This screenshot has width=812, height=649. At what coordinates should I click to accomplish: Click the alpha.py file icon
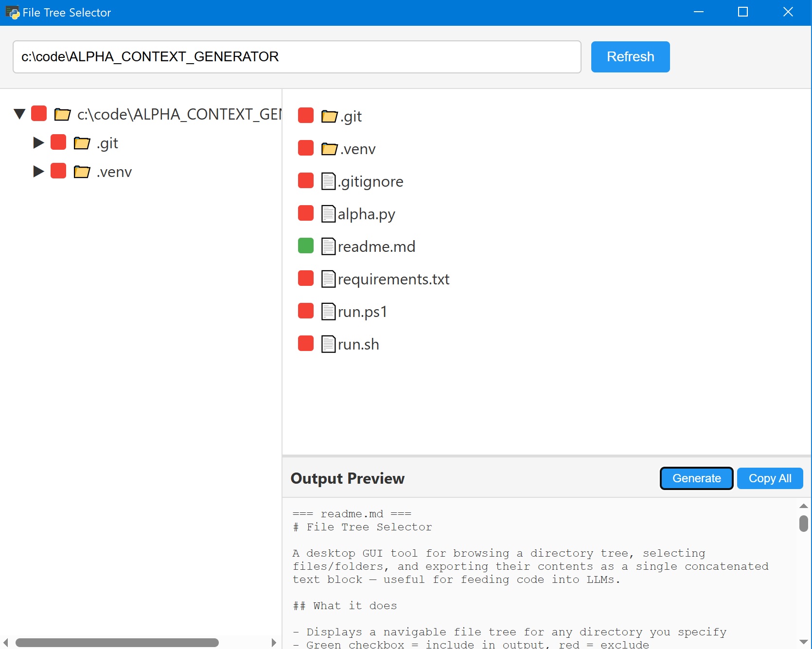click(x=328, y=214)
